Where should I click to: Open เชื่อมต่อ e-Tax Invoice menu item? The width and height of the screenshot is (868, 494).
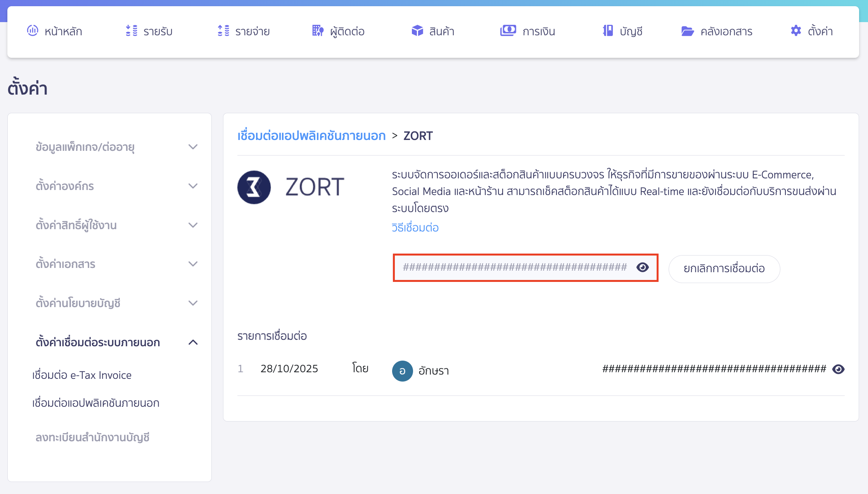81,375
